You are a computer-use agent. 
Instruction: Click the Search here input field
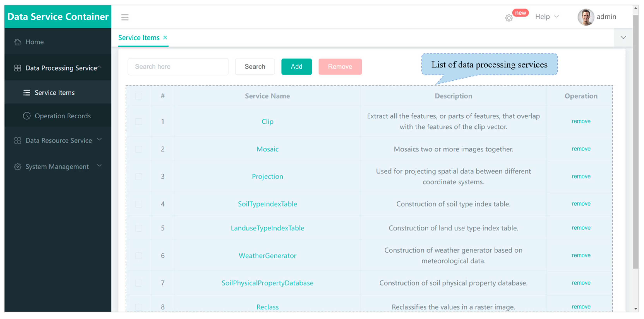click(x=178, y=67)
